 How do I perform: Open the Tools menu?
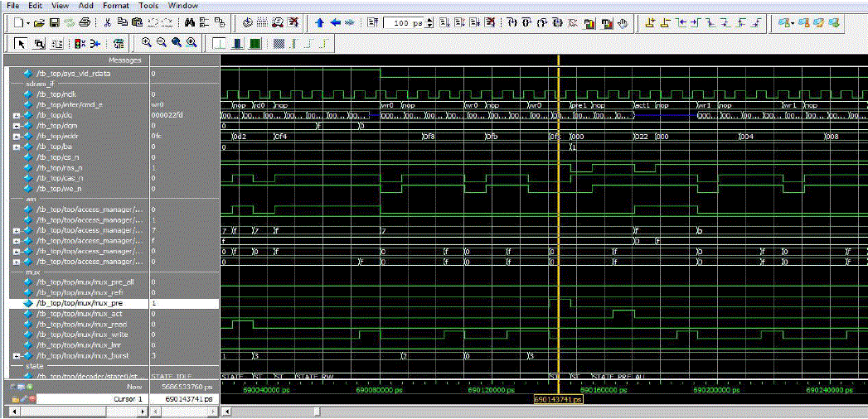pyautogui.click(x=149, y=6)
